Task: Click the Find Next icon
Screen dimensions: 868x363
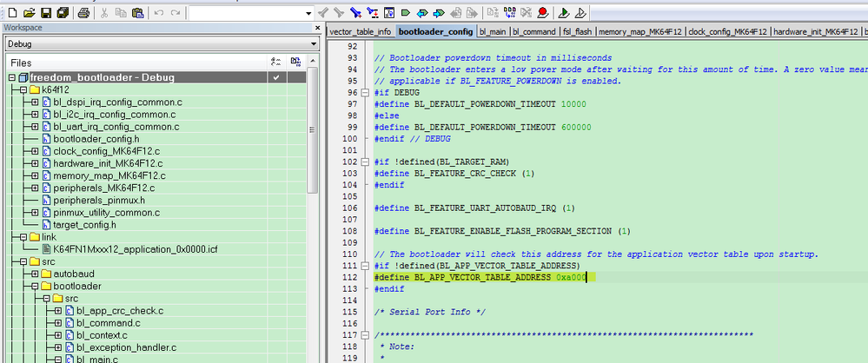Action: pyautogui.click(x=340, y=12)
